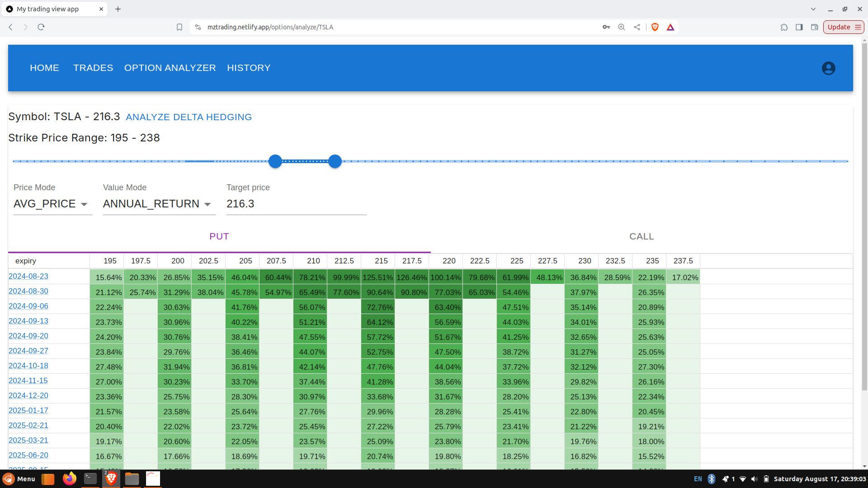This screenshot has height=488, width=868.
Task: Open the 2025-06-20 expiry link
Action: click(28, 455)
